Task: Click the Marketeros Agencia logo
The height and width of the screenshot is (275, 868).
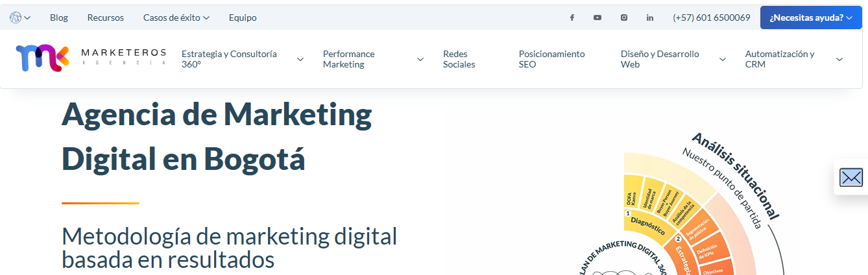Action: click(91, 58)
